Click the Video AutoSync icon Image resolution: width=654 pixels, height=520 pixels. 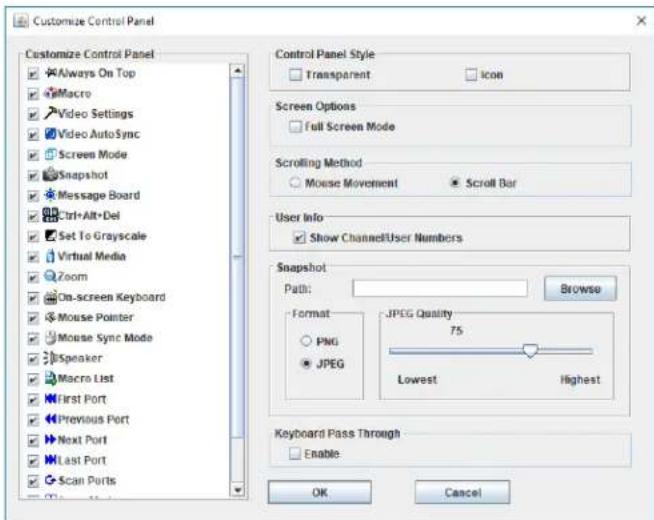[x=50, y=134]
